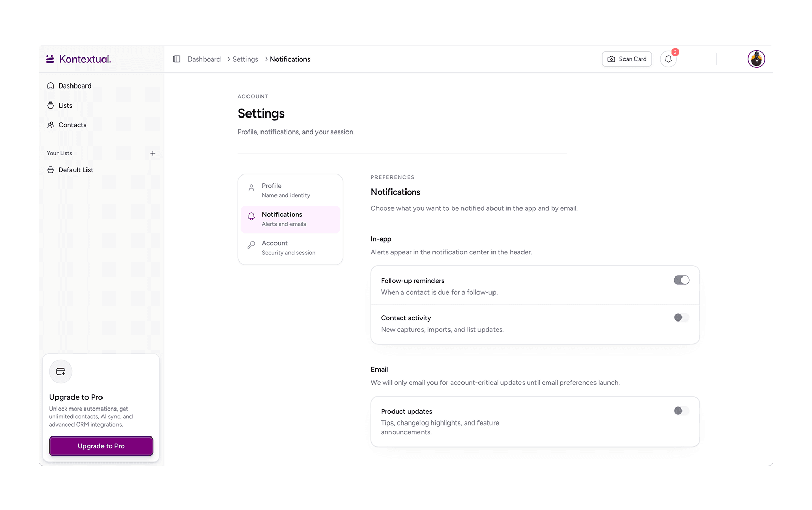812x510 pixels.
Task: Go to the Settings breadcrumb link
Action: pyautogui.click(x=245, y=59)
